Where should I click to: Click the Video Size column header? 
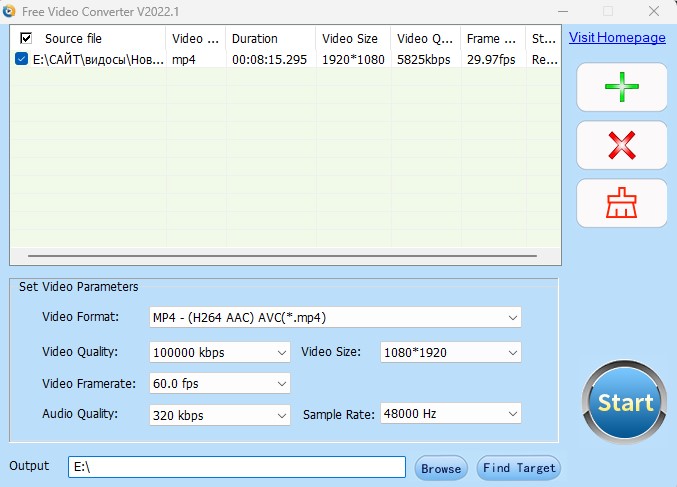353,38
